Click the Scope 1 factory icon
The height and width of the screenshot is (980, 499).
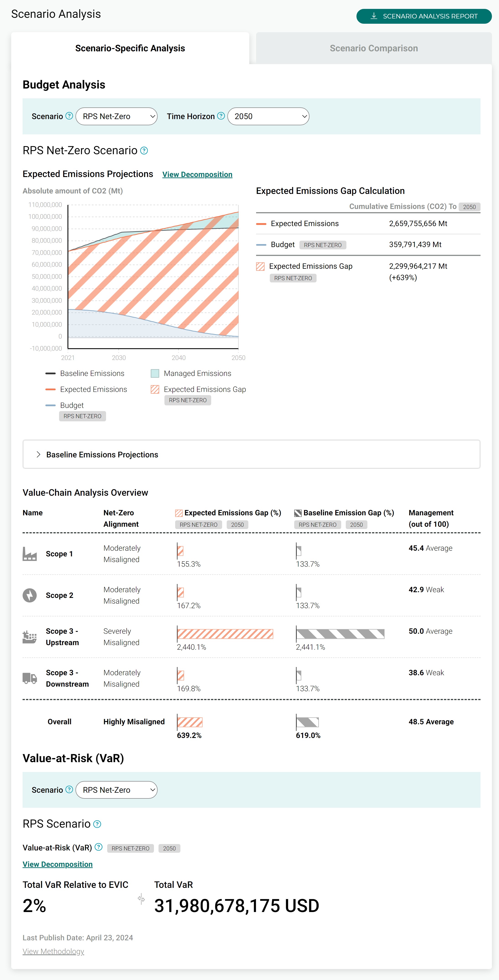click(x=30, y=554)
